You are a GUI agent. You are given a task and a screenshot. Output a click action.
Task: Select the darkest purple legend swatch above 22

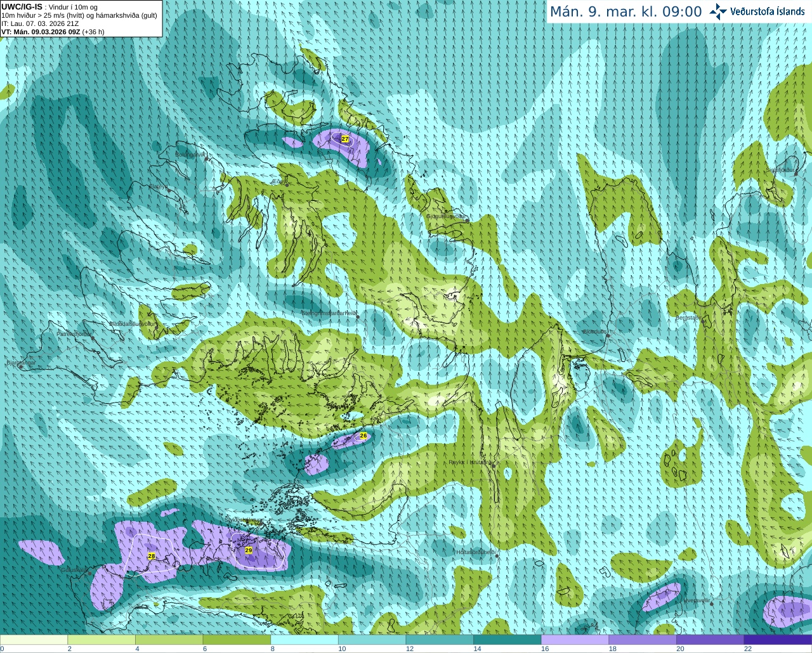point(778,640)
